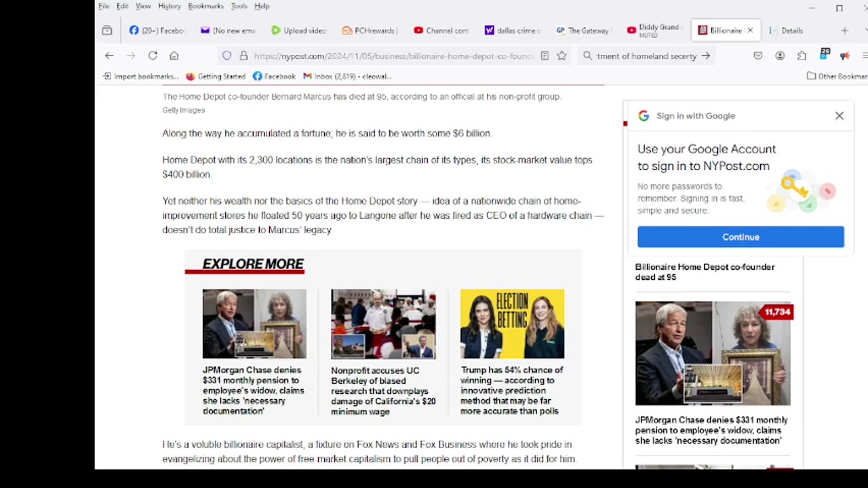
Task: Go forward with the forward arrow
Action: 131,56
